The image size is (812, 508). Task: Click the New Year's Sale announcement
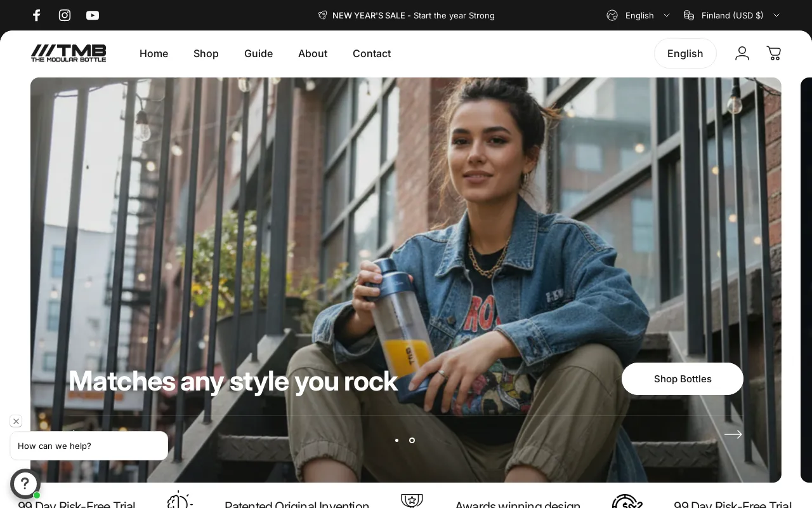click(406, 15)
